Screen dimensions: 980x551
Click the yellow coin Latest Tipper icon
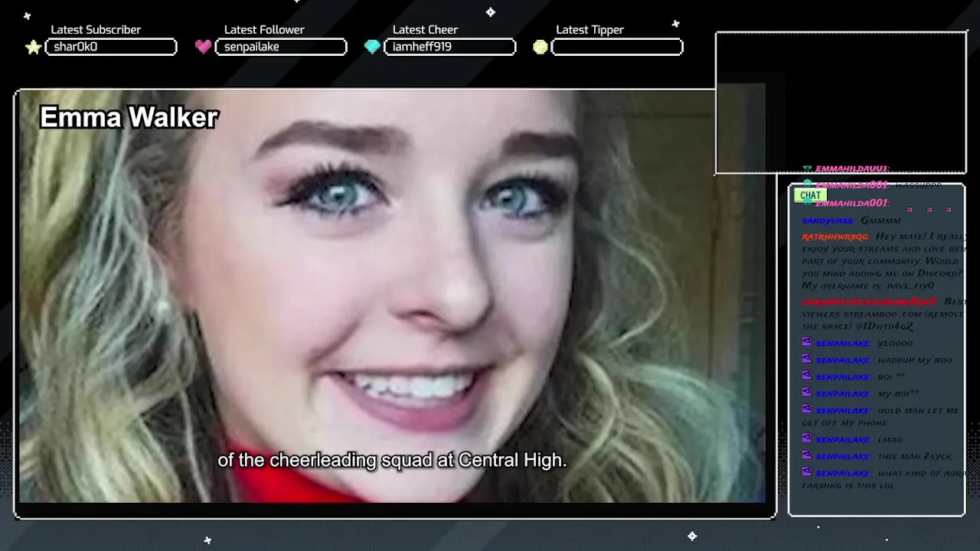point(541,47)
